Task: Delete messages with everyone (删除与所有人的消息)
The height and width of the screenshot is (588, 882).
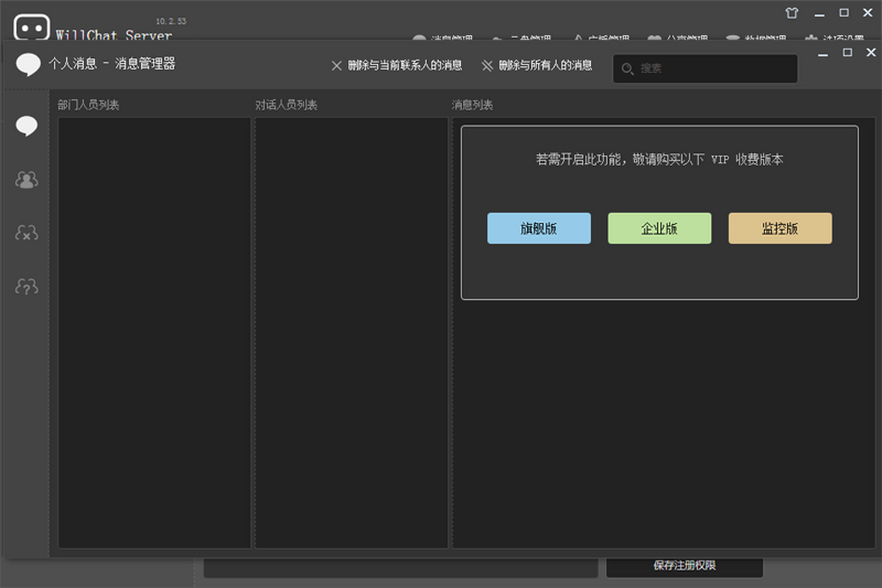Action: coord(537,65)
